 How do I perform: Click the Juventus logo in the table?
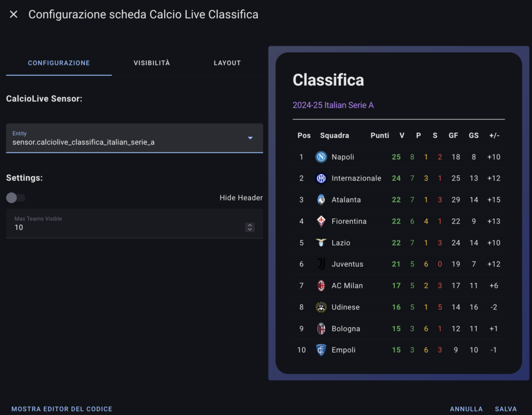[321, 264]
